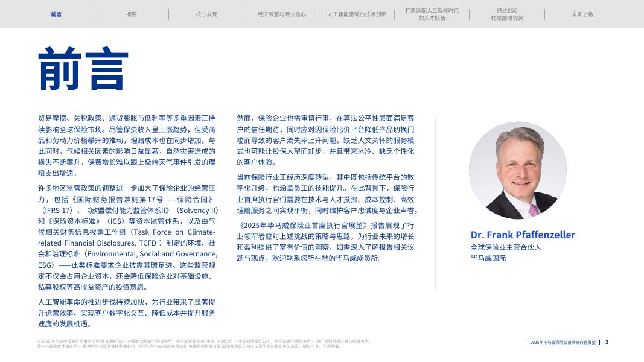This screenshot has width=644, height=362.
Task: Click paragraph beginning 贸易摩擦、关税政策
Action: pyautogui.click(x=127, y=145)
